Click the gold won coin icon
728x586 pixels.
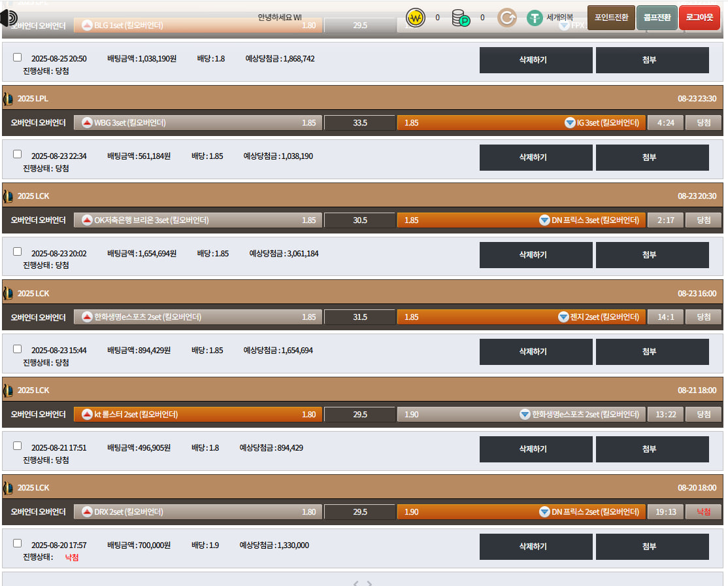point(416,18)
